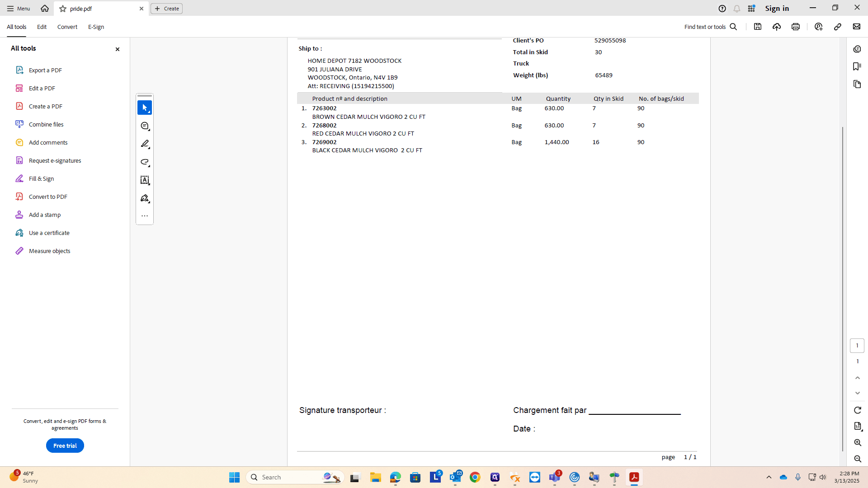Screen dimensions: 868x488
Task: Click the Free trial button
Action: tap(65, 446)
